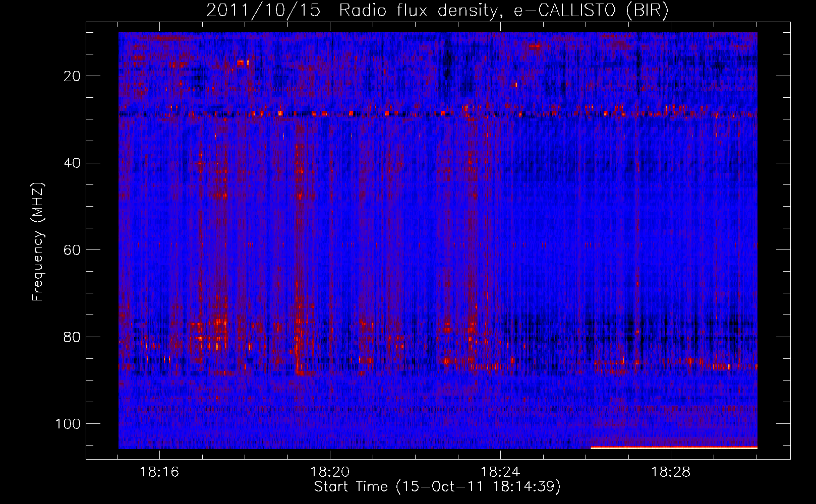Image resolution: width=816 pixels, height=504 pixels.
Task: Click the 20 MHz frequency tick label
Action: [x=73, y=76]
